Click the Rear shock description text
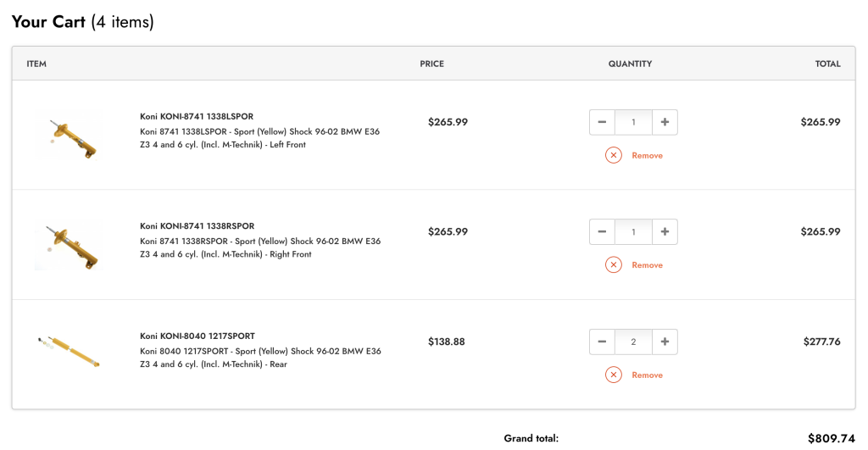Image resolution: width=868 pixels, height=450 pixels. coord(260,358)
